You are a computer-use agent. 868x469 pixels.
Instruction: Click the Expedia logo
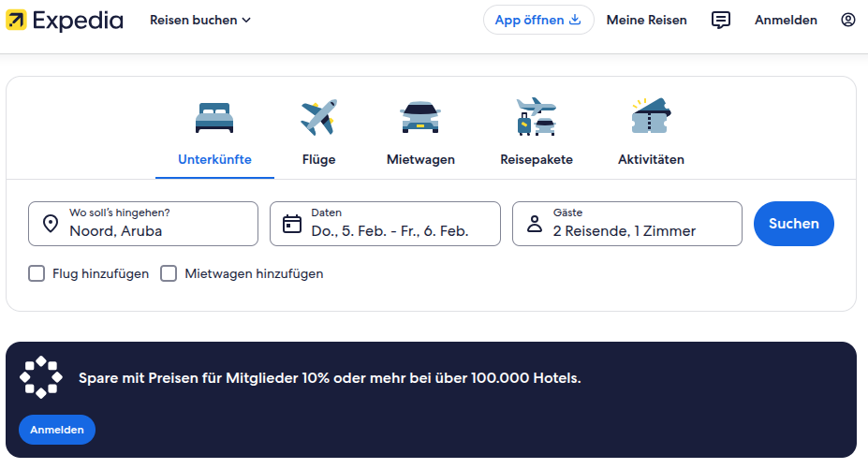(65, 21)
